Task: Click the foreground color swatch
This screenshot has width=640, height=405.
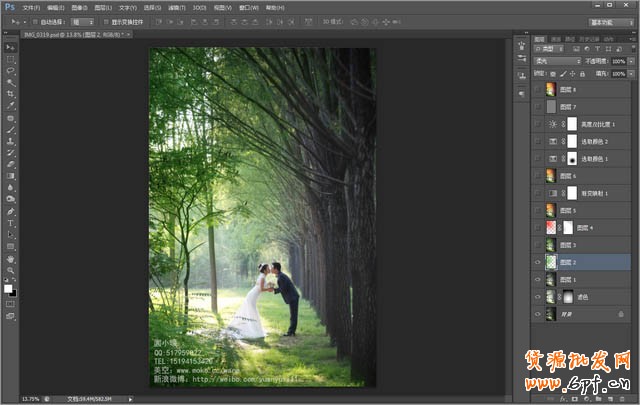Action: (x=8, y=288)
